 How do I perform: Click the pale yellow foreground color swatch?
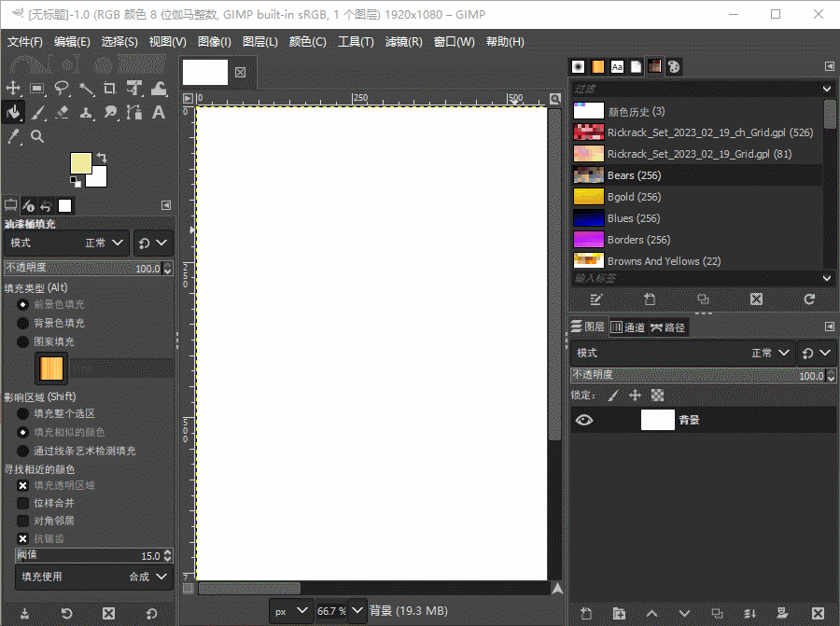point(80,162)
